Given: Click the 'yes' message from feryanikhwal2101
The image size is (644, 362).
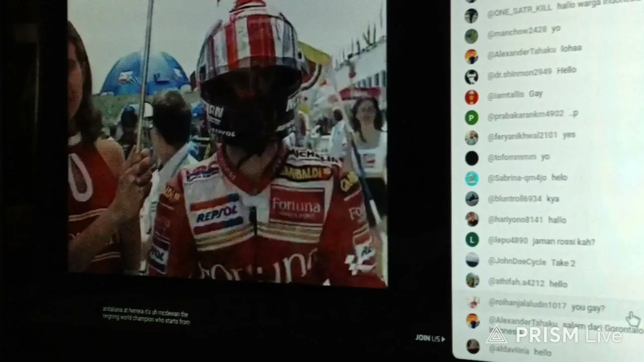Looking at the screenshot, I should tap(569, 135).
